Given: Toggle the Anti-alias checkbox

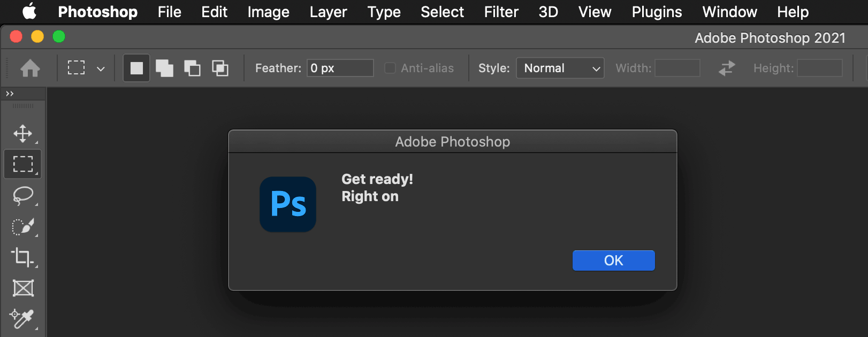Looking at the screenshot, I should click(390, 68).
